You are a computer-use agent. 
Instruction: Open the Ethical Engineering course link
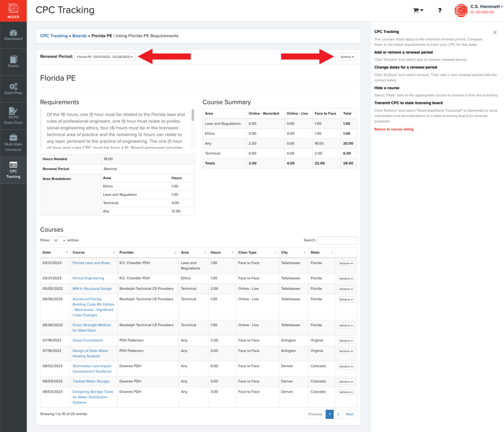coord(88,278)
